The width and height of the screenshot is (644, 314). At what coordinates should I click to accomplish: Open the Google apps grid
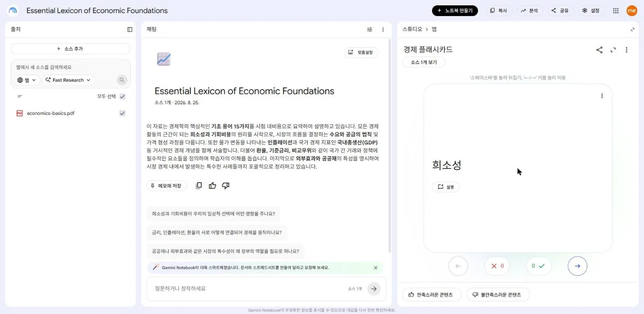coord(616,11)
